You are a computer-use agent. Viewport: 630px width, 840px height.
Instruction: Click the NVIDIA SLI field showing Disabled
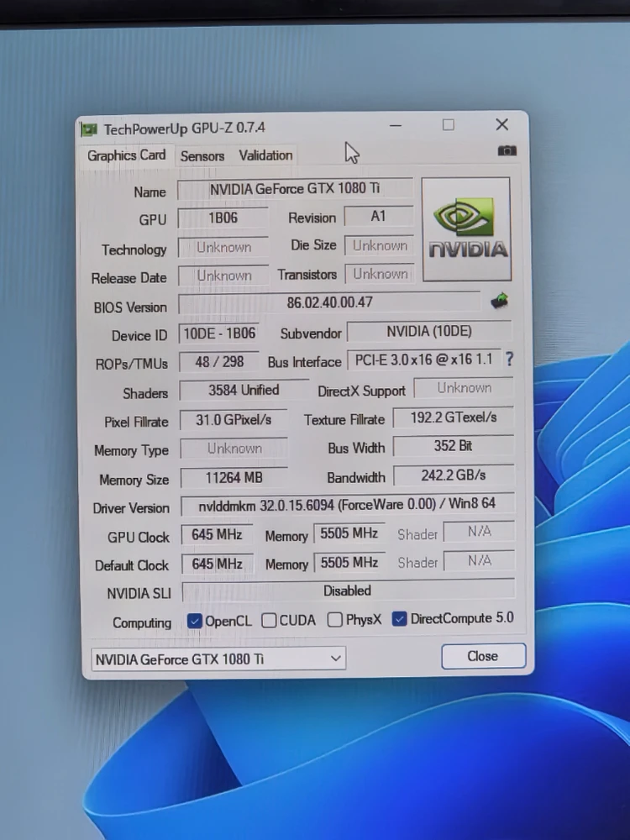[347, 591]
